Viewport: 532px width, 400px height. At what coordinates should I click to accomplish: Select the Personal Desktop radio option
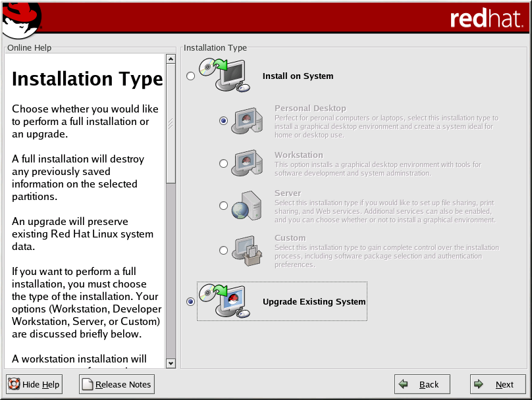[224, 121]
